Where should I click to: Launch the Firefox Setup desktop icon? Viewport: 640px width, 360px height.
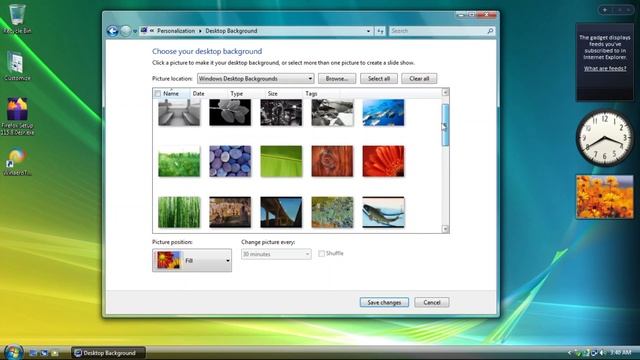[17, 116]
